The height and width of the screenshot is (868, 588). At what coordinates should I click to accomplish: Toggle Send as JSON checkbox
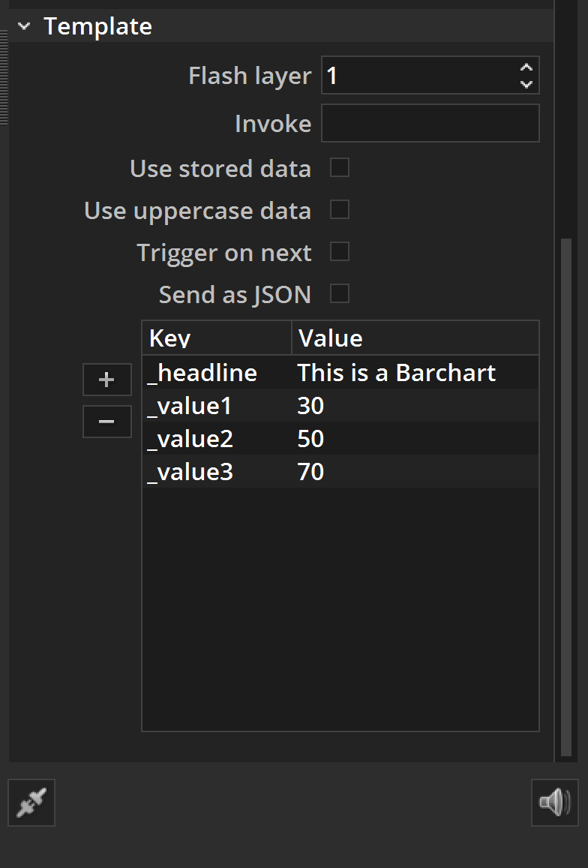[340, 293]
